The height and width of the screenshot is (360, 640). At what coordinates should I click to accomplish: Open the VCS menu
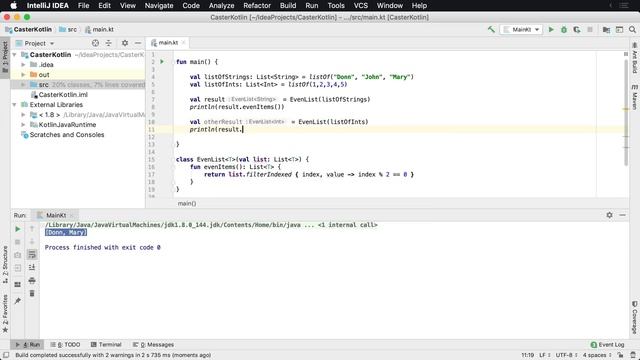[x=360, y=5]
